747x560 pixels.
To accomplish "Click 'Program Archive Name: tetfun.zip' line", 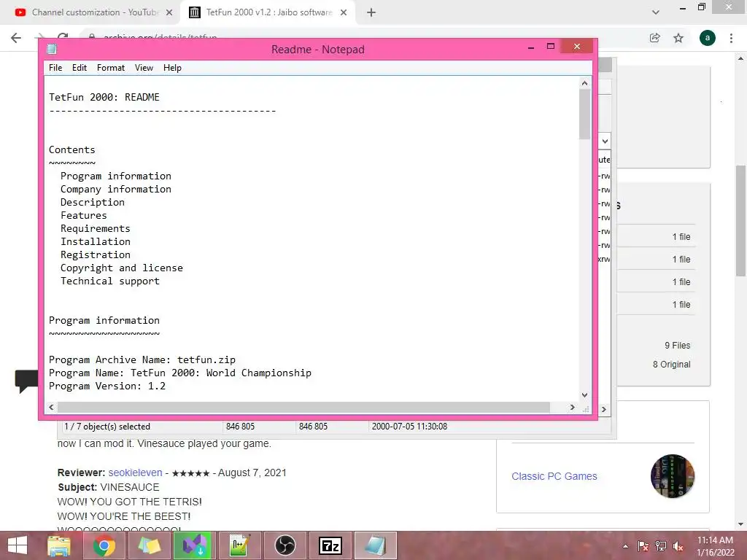I will coord(142,359).
